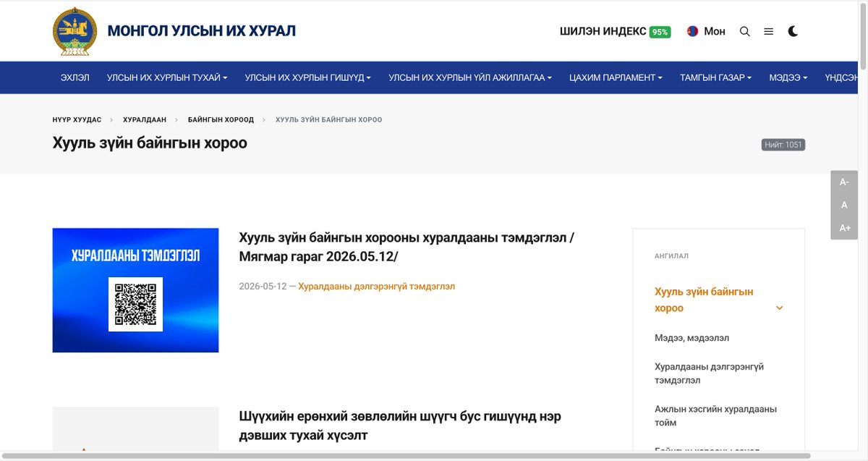The height and width of the screenshot is (461, 868).
Task: Select Хууль зүйн байнгын хороо sidebar category
Action: [704, 300]
